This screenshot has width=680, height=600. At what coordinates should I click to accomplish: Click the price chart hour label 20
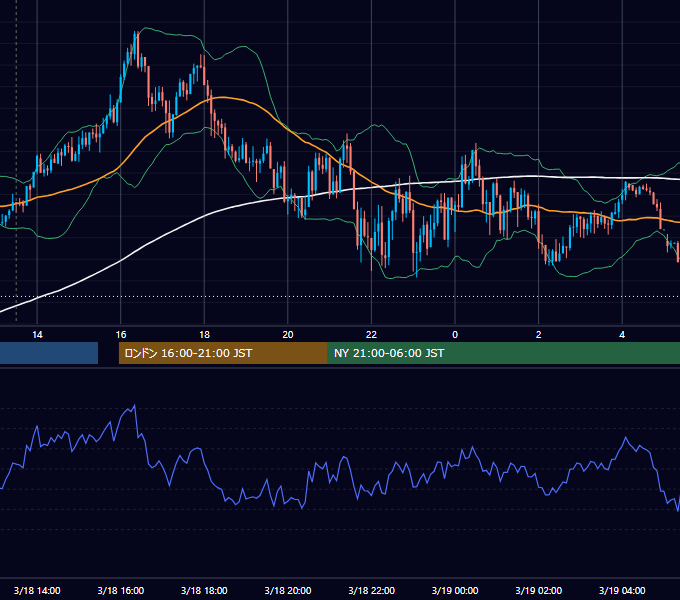click(x=288, y=335)
